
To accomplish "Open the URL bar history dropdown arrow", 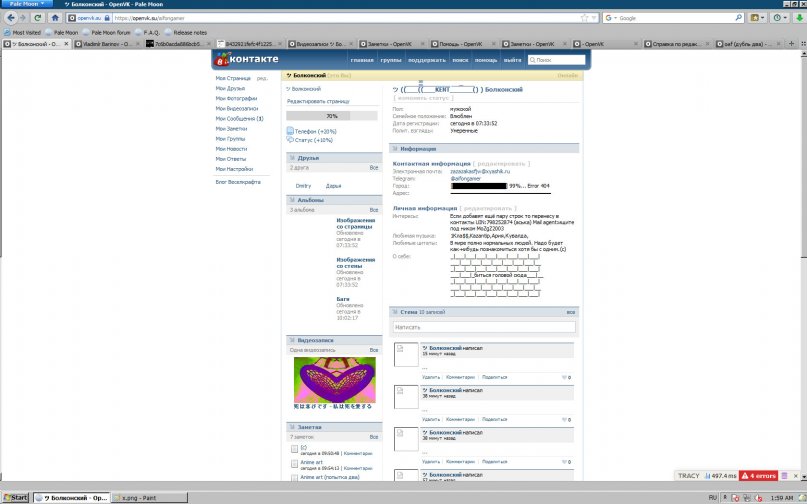I will point(594,18).
